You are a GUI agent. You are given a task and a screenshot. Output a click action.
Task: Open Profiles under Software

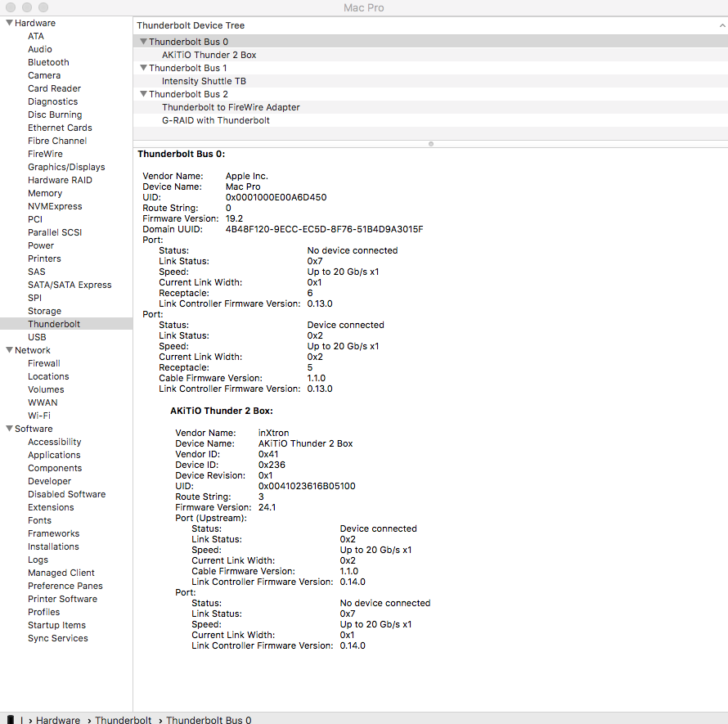[43, 612]
